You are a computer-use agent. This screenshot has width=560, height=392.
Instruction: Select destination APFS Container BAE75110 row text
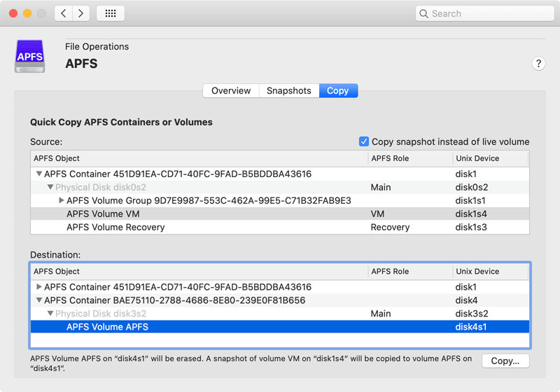[174, 300]
